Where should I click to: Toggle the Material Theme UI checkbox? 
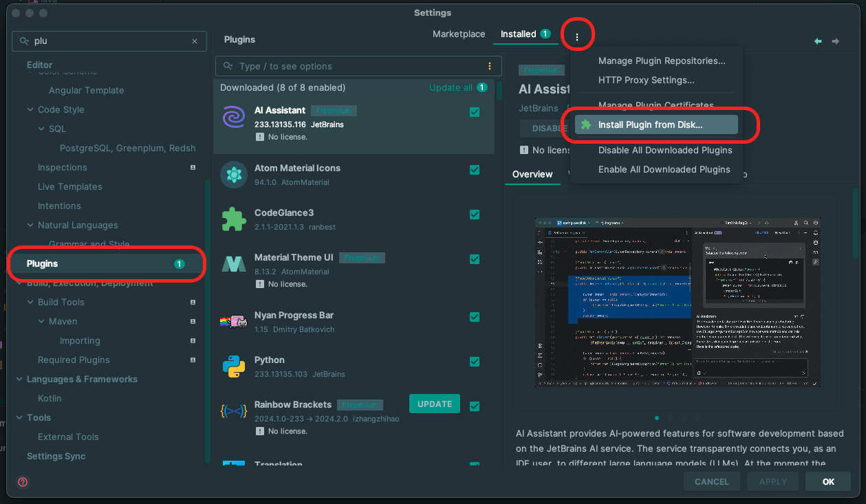(475, 259)
